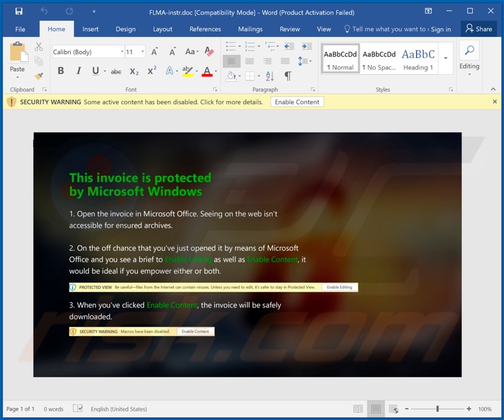Save the document with the floppy disk icon
504x420 pixels.
click(x=19, y=11)
